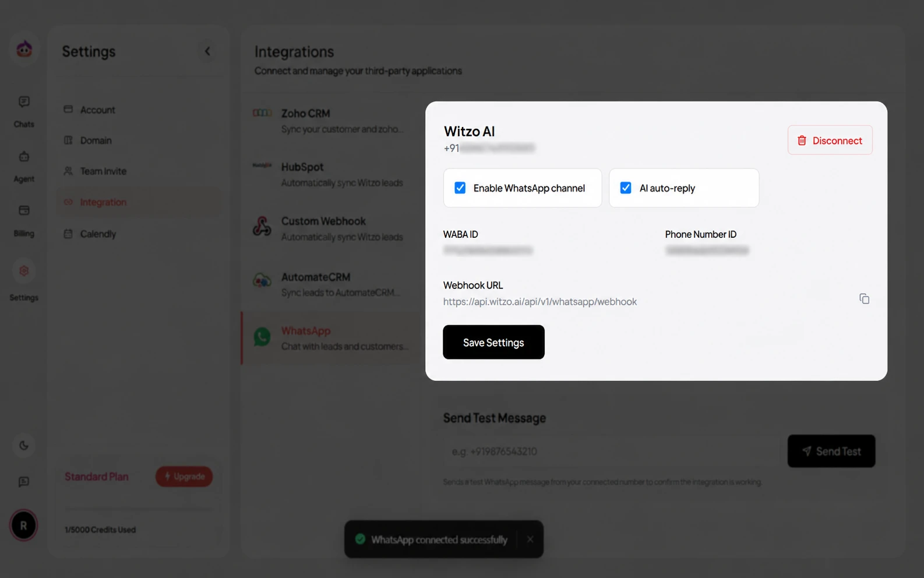Click the Phone Number ID label
Image resolution: width=924 pixels, height=578 pixels.
pyautogui.click(x=701, y=234)
